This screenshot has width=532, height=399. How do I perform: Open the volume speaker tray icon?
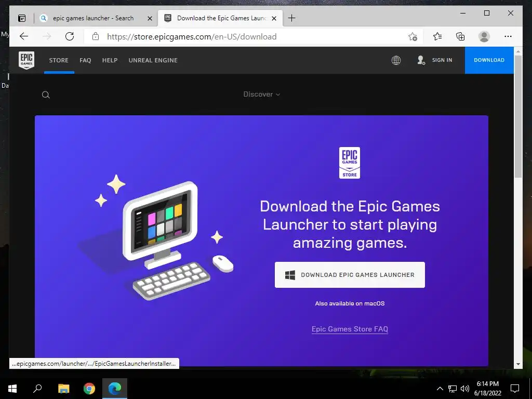[x=465, y=389]
